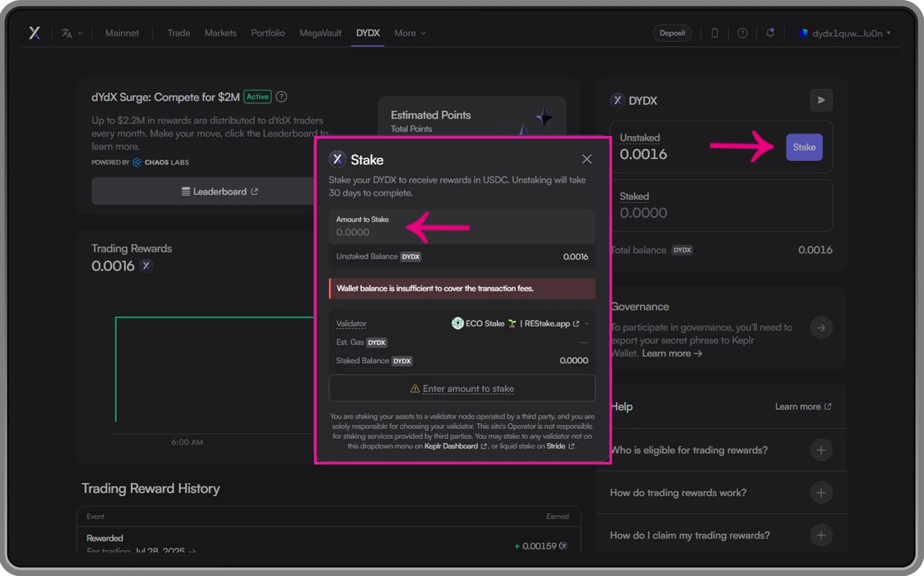Open the mobile app icon in header
The image size is (924, 576).
[714, 33]
